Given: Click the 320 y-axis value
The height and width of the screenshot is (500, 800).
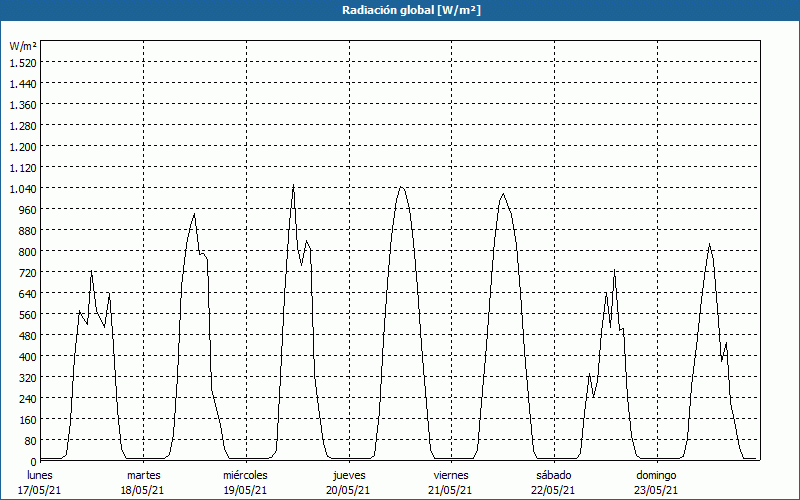Looking at the screenshot, I should pyautogui.click(x=27, y=378).
